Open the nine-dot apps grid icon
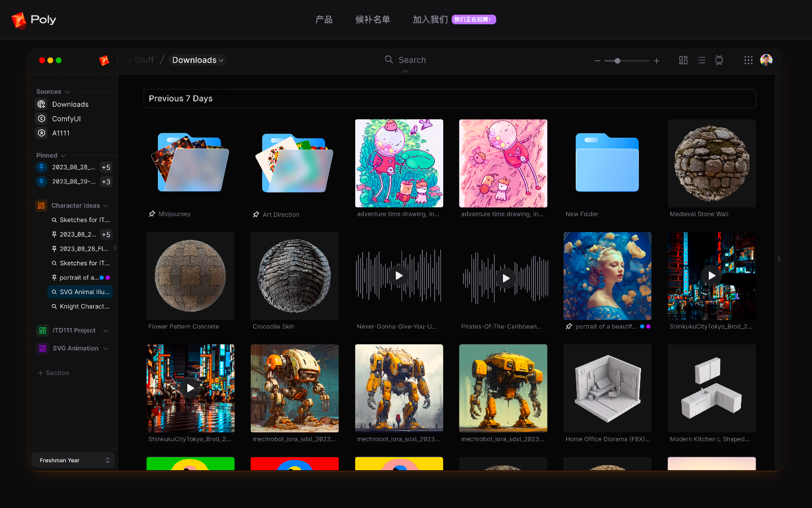The width and height of the screenshot is (812, 508). [x=748, y=60]
